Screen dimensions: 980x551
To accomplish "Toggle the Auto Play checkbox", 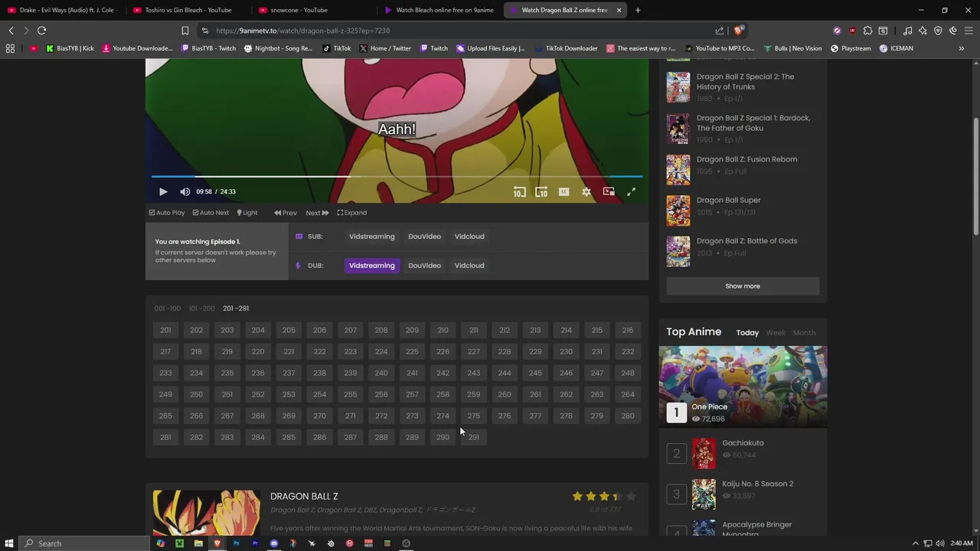I will pos(167,213).
